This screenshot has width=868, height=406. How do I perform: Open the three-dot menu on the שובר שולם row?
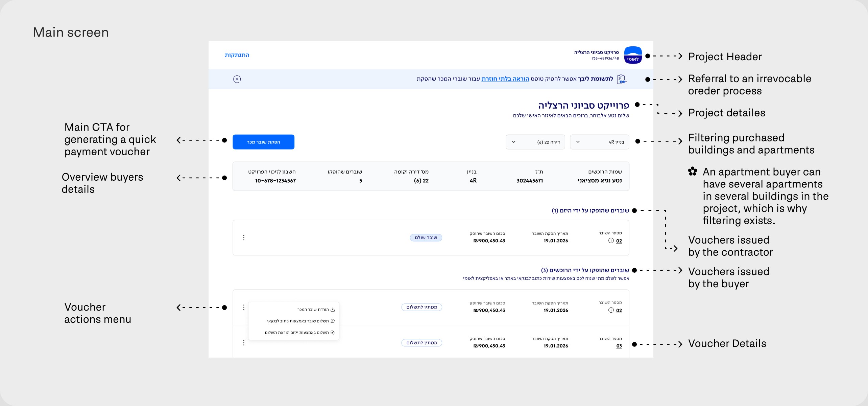pos(244,238)
